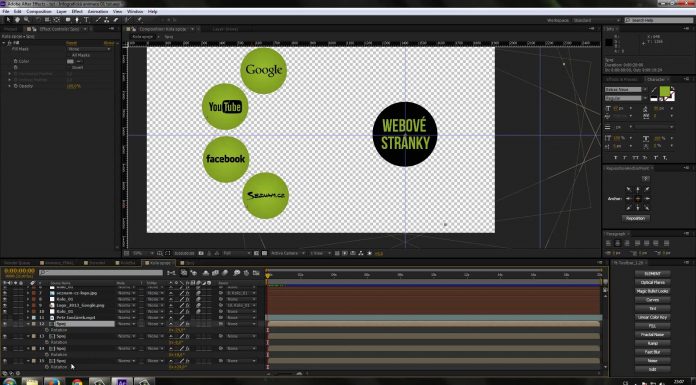Image resolution: width=696 pixels, height=385 pixels.
Task: Toggle the All Masks checkbox
Action: point(68,55)
